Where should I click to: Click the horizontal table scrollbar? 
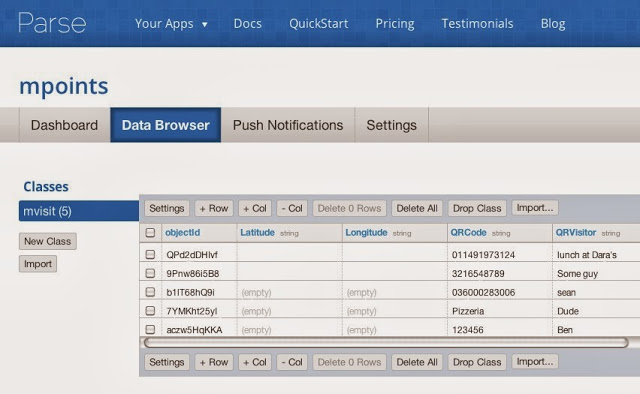click(386, 343)
